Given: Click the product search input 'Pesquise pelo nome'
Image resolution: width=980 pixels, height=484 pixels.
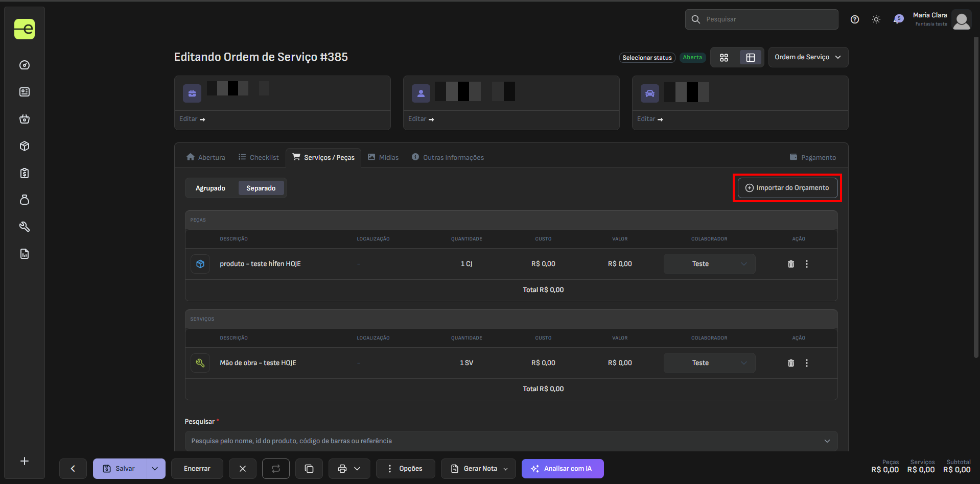Looking at the screenshot, I should coord(511,441).
